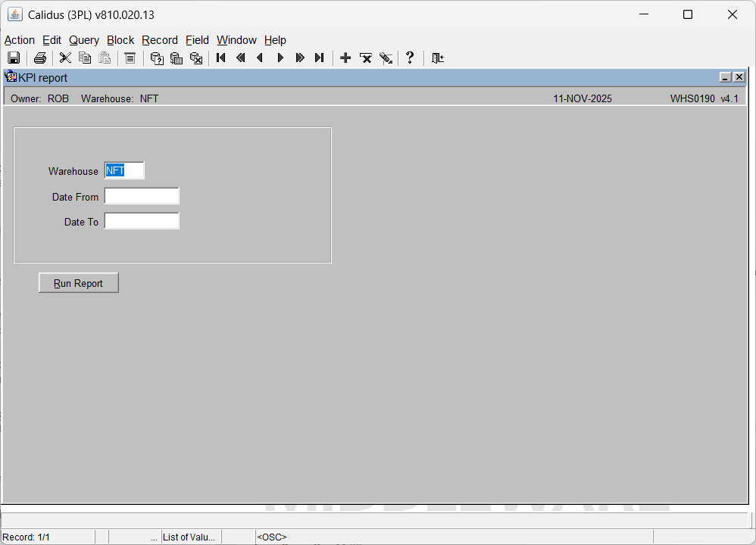
Task: Click the Enter Query database icon
Action: (157, 58)
